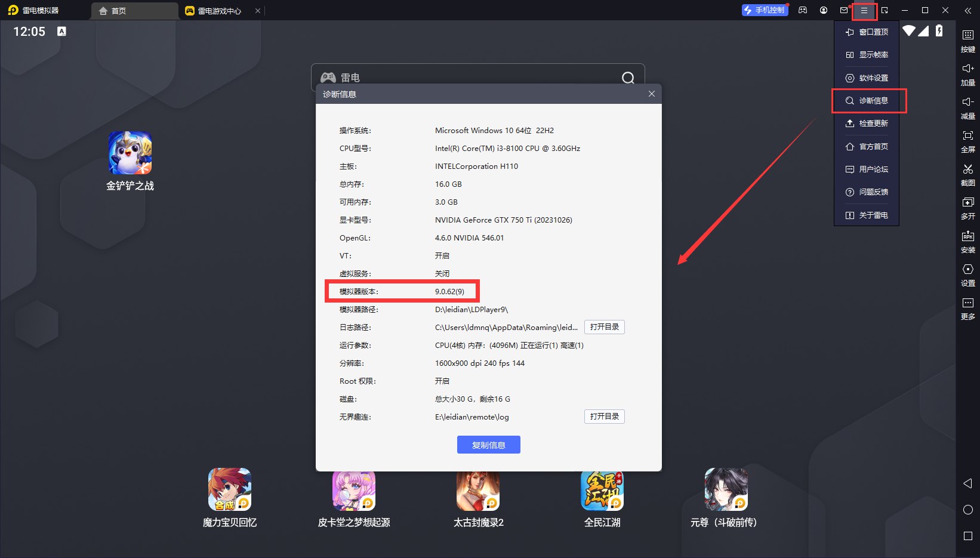Select 显示帧率 menu entry
Image resolution: width=980 pixels, height=558 pixels.
tap(867, 55)
